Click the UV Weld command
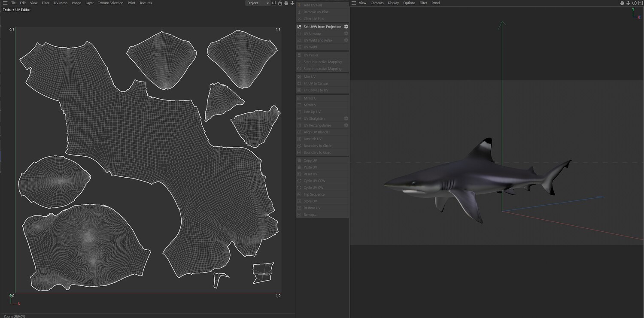This screenshot has height=318, width=644. [x=322, y=47]
